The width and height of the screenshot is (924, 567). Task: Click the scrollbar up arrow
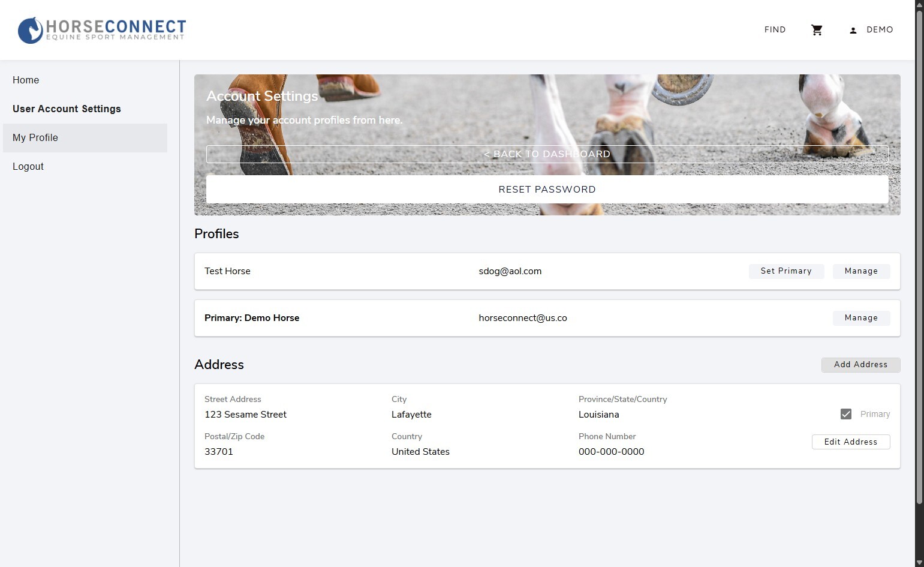tap(919, 4)
